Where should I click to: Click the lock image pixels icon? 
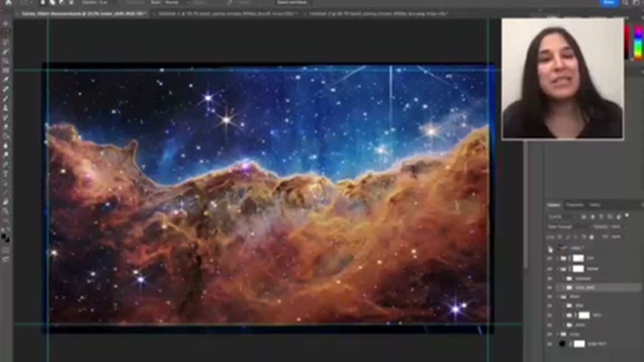tap(568, 237)
